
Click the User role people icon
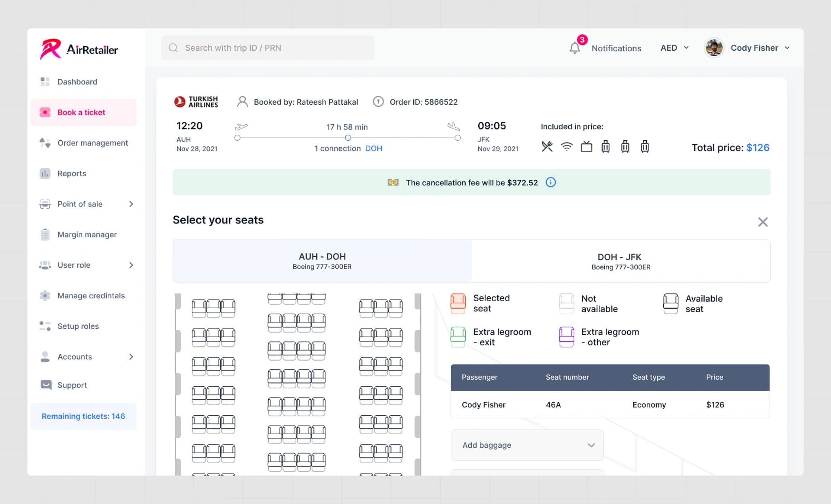tap(45, 265)
